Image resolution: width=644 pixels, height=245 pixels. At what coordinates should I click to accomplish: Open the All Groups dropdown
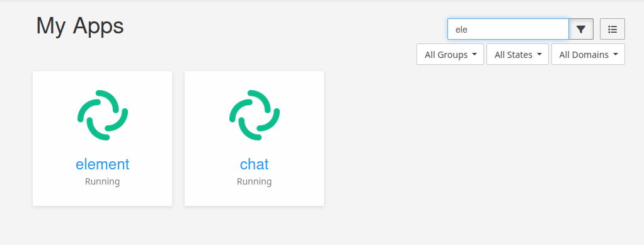tap(450, 54)
